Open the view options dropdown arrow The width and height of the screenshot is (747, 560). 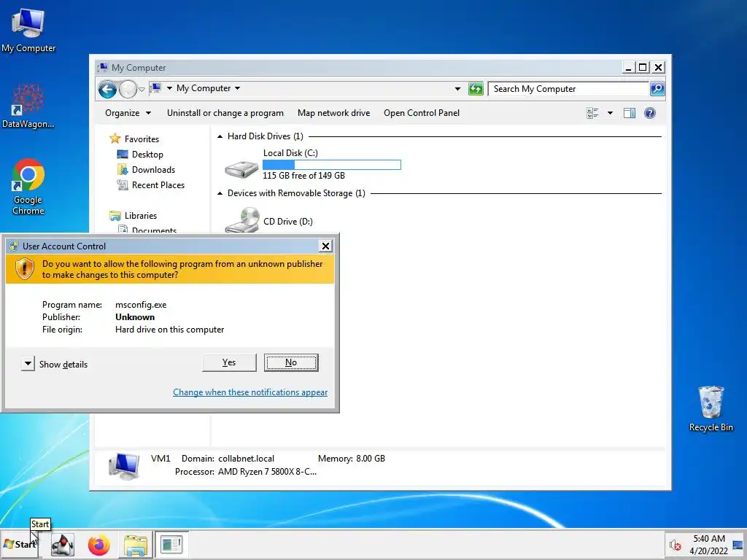click(610, 113)
